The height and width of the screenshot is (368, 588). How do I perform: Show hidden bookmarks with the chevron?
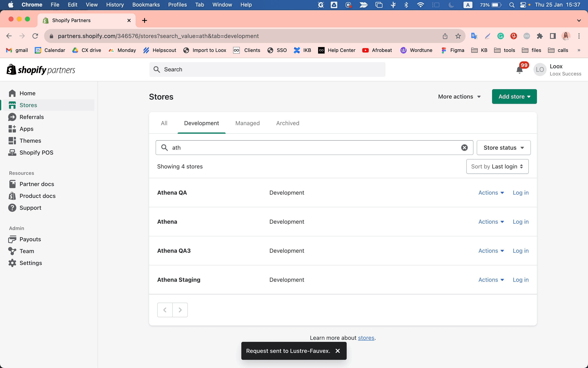click(x=579, y=50)
